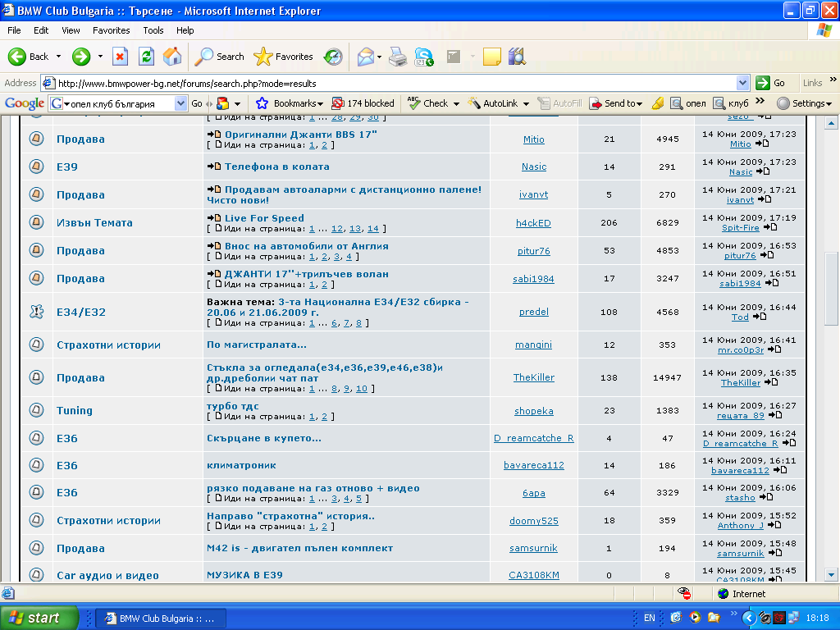Open History clock icon
This screenshot has height=630, width=840.
(x=333, y=57)
